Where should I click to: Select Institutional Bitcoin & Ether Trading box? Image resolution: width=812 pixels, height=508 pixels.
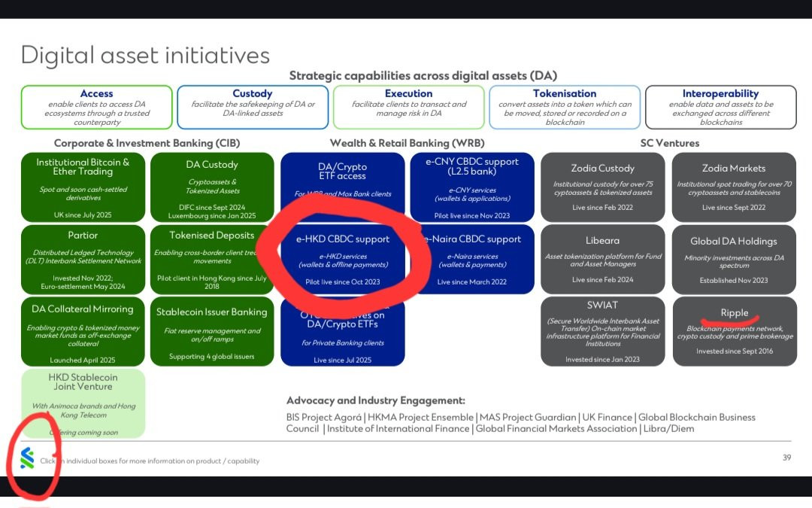click(83, 187)
